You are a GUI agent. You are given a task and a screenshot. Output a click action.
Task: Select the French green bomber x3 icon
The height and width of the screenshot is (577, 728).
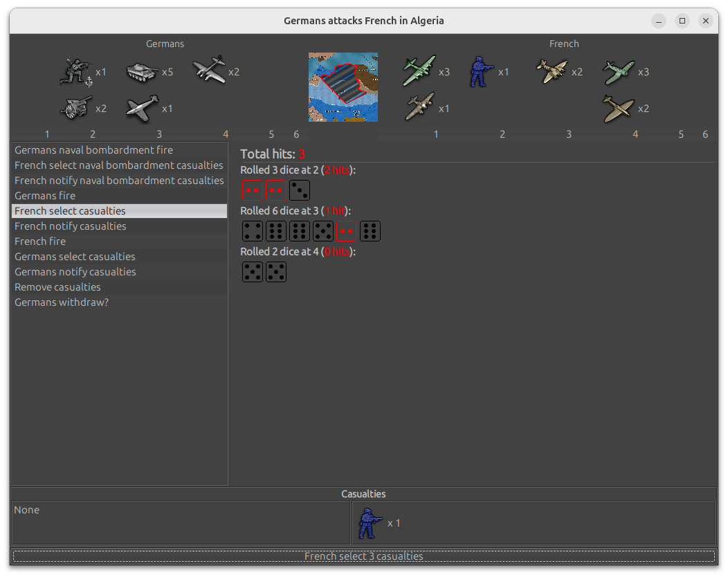[x=419, y=71]
